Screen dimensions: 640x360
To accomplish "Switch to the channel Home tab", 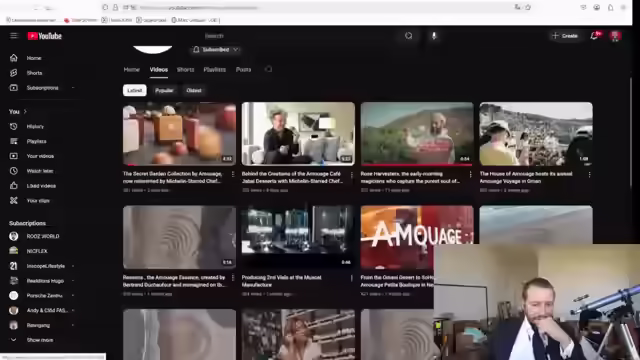I will click(131, 69).
